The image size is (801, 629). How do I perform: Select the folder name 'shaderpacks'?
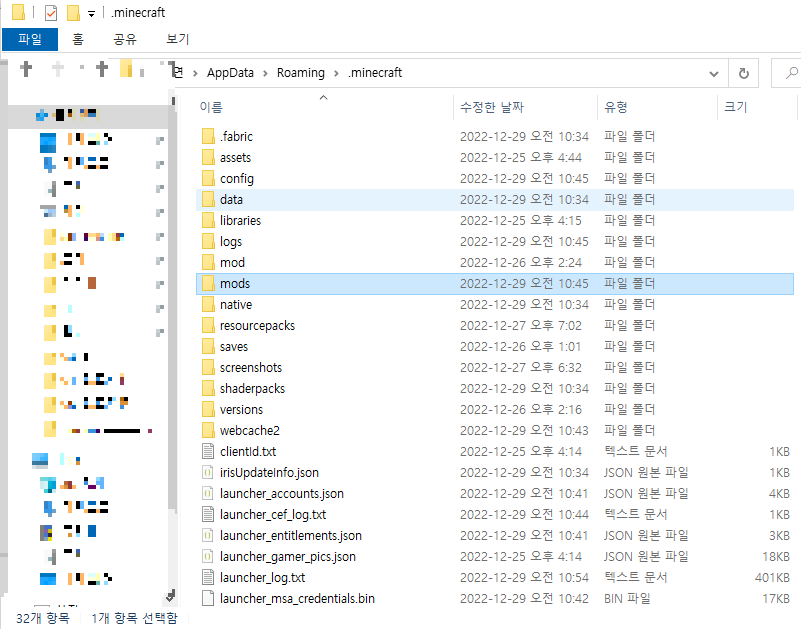tap(252, 388)
